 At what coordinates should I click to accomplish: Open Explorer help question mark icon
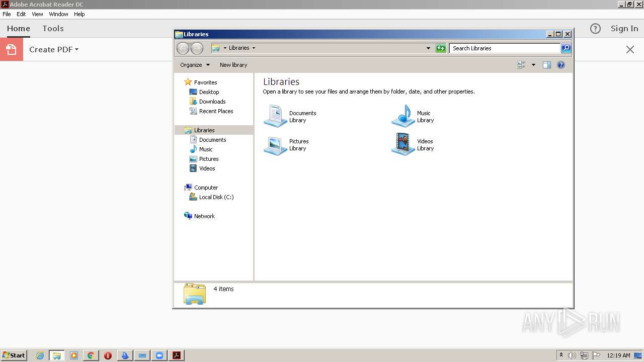561,65
